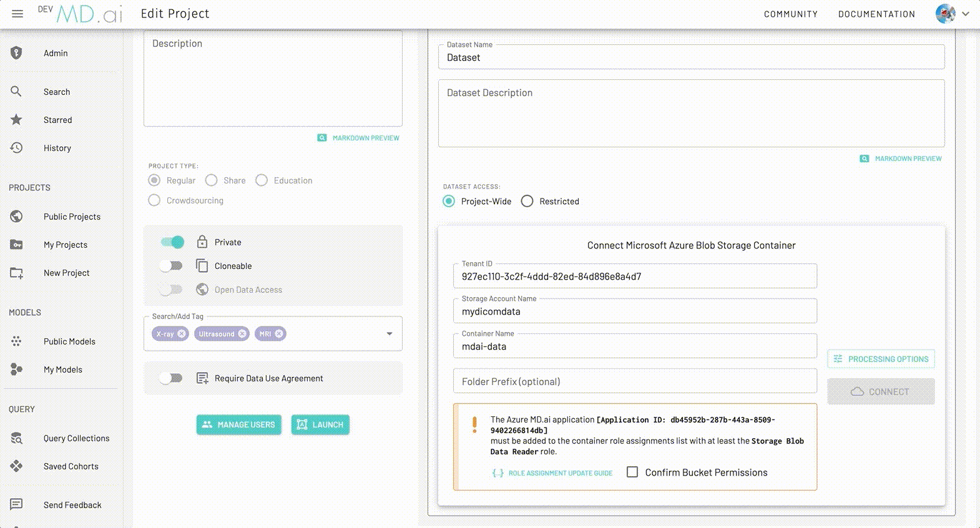Open dataset description MARKDOWN PREVIEW

tap(901, 159)
